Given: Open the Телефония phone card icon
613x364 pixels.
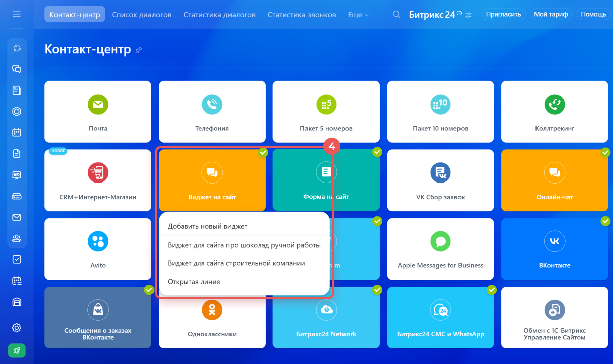Looking at the screenshot, I should click(212, 105).
